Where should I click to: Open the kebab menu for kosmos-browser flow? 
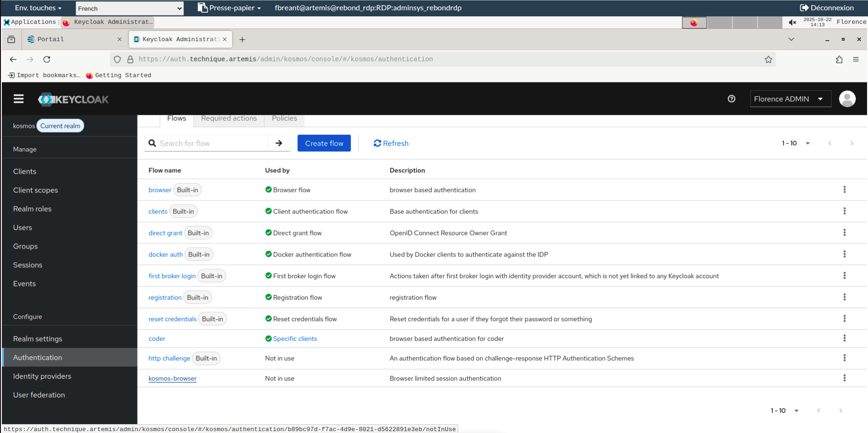click(x=845, y=378)
